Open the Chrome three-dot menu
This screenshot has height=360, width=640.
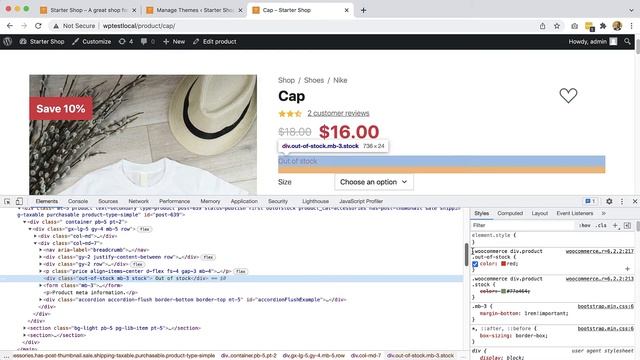click(631, 26)
